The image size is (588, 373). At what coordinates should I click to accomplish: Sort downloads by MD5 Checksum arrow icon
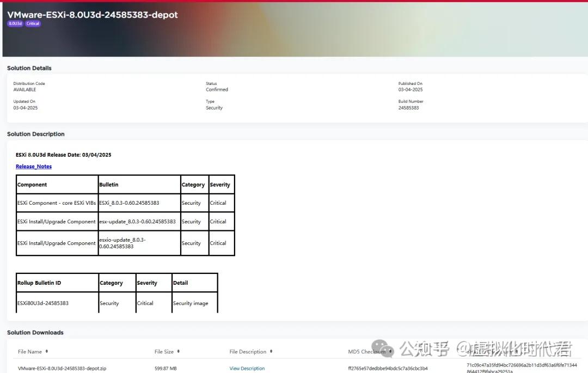[390, 351]
